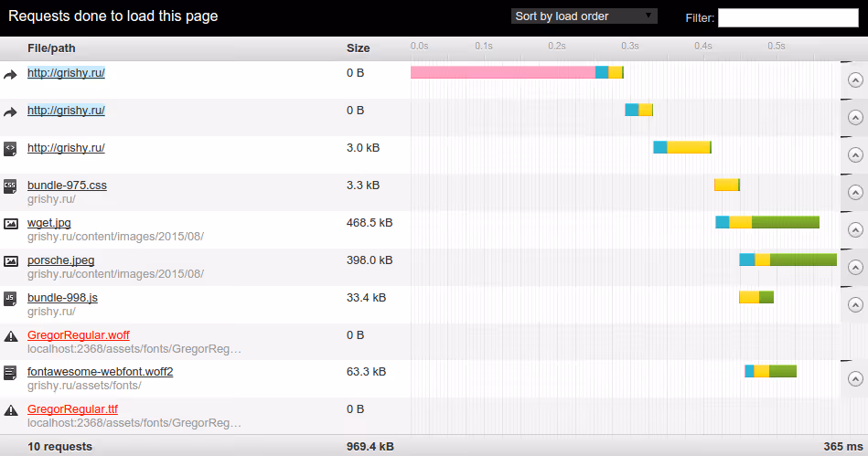This screenshot has width=868, height=456.
Task: Click the font file icon for fontawesome-webfont.woff2
Action: point(11,373)
